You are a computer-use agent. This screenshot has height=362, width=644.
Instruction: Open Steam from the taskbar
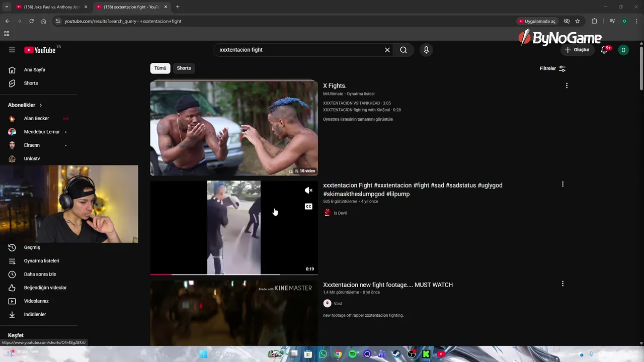(x=396, y=354)
